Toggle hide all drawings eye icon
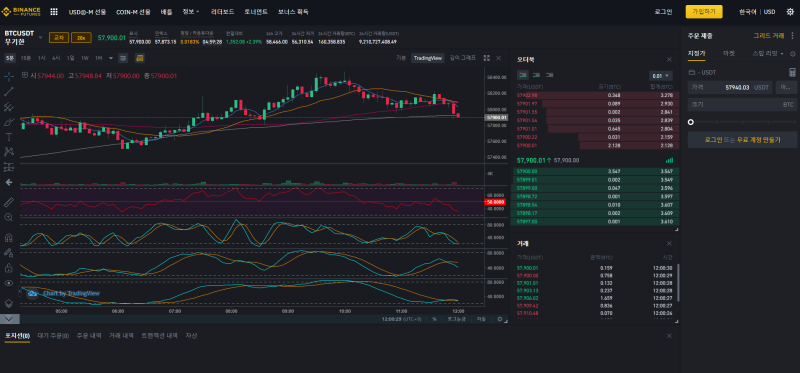This screenshot has width=800, height=373. [x=9, y=283]
